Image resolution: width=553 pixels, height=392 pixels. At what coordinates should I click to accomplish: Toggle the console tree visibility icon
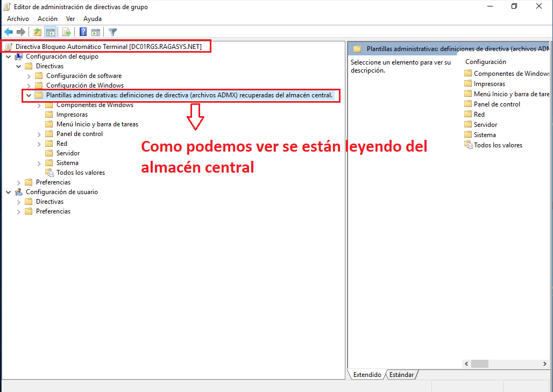click(x=51, y=32)
